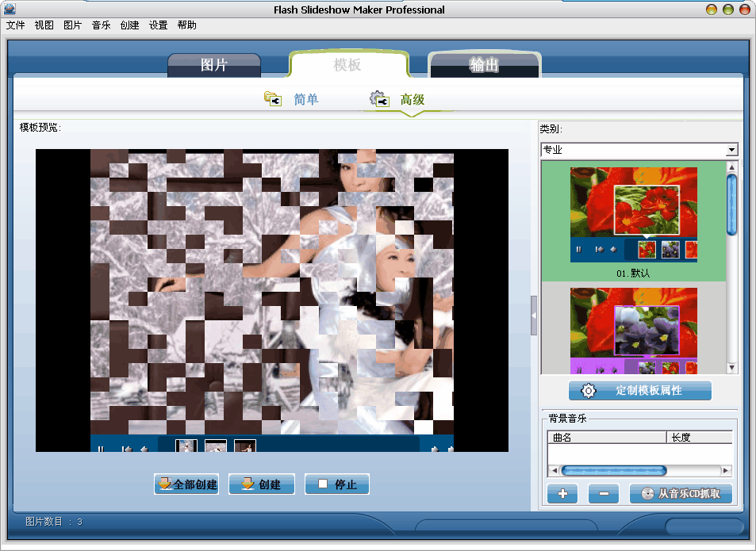
Task: Click the minus button to remove music
Action: click(603, 494)
